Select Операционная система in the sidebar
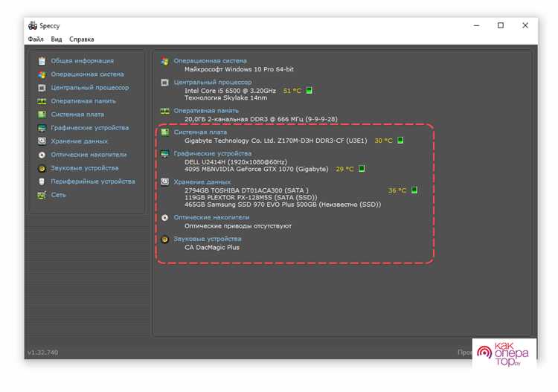This screenshot has width=558, height=392. [x=87, y=74]
